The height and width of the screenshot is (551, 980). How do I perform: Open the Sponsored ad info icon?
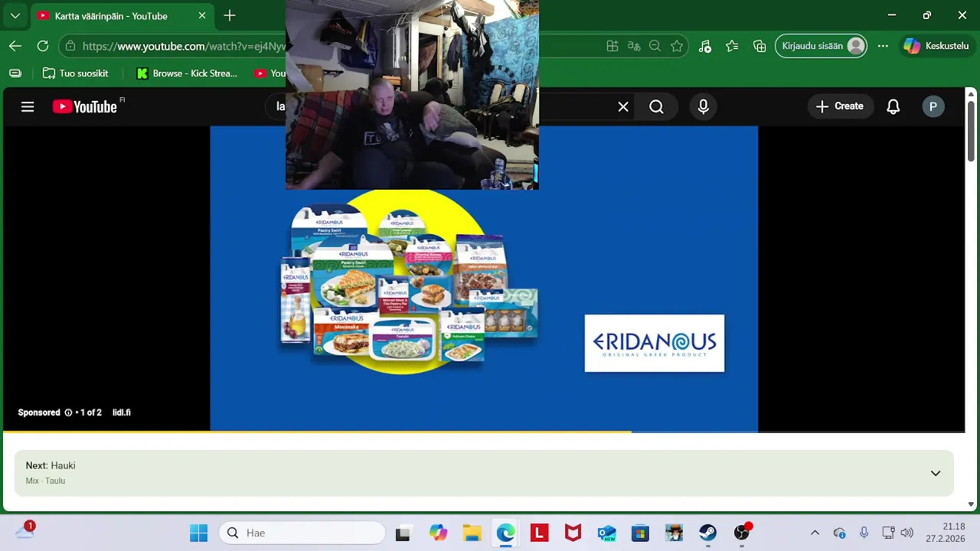(68, 412)
